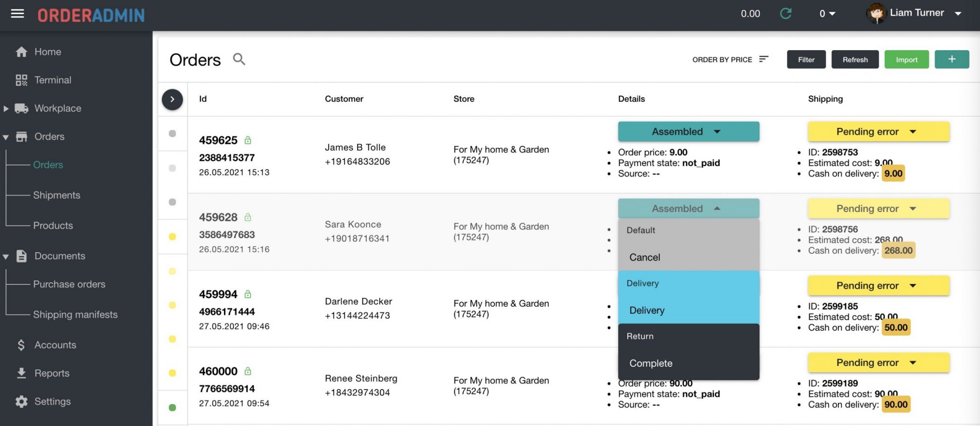Click the circular arrow button beside the table header
The height and width of the screenshot is (426, 980).
pos(172,99)
